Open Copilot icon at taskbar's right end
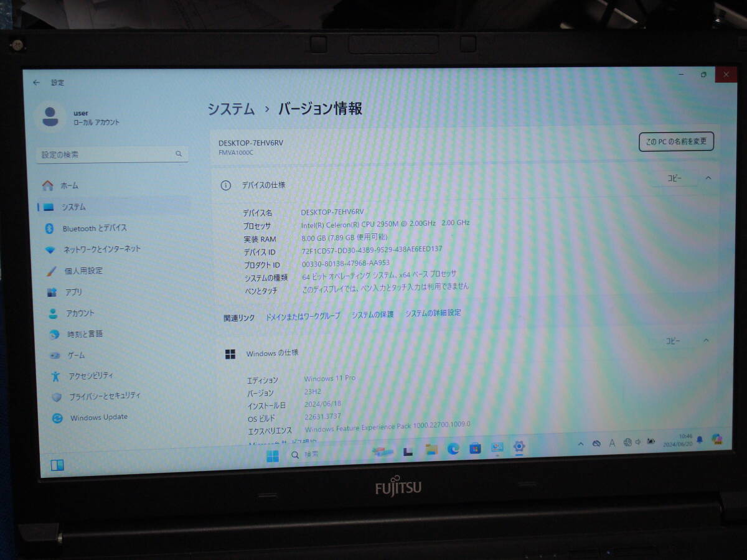This screenshot has width=747, height=560. 716,439
